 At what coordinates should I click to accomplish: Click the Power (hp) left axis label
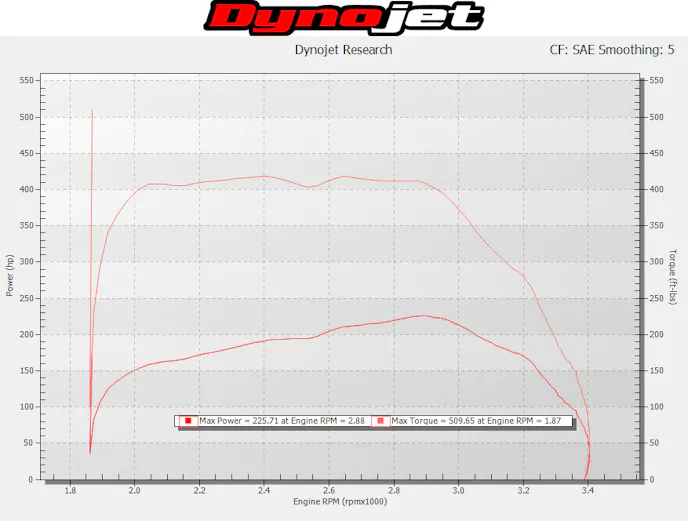click(10, 275)
